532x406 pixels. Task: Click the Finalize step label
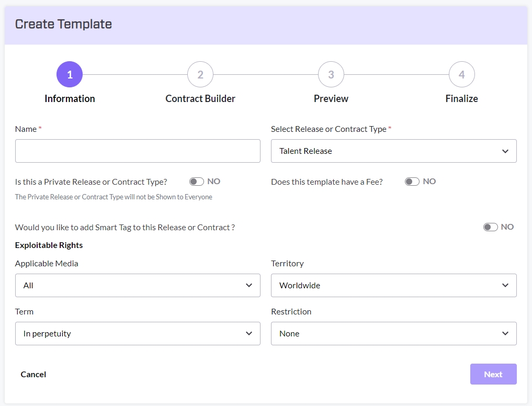pyautogui.click(x=461, y=98)
